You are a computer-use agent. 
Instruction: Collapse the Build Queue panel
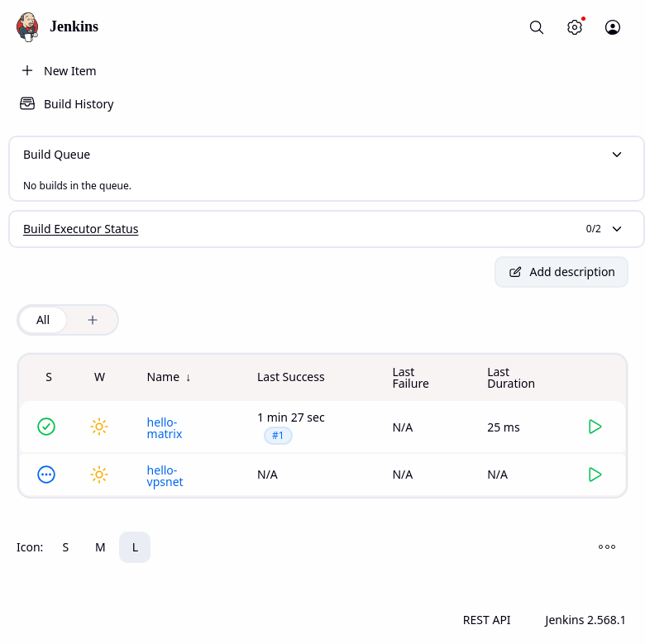(617, 155)
